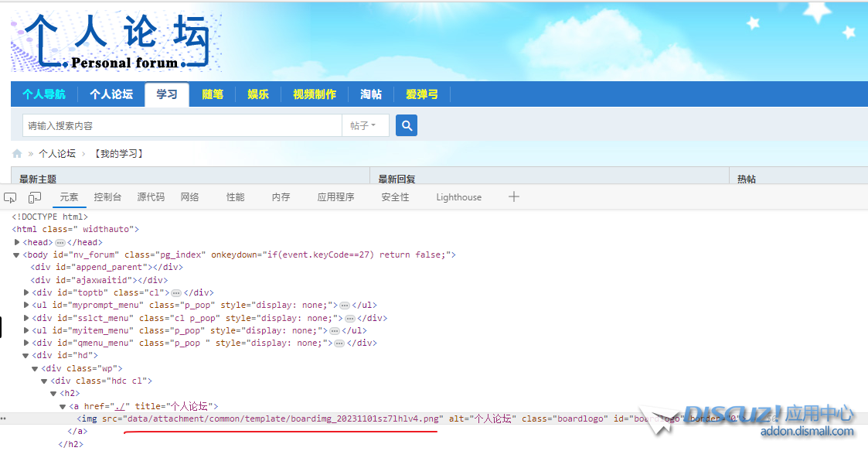Expand the div id toptb node
The height and width of the screenshot is (451, 868).
(x=26, y=292)
